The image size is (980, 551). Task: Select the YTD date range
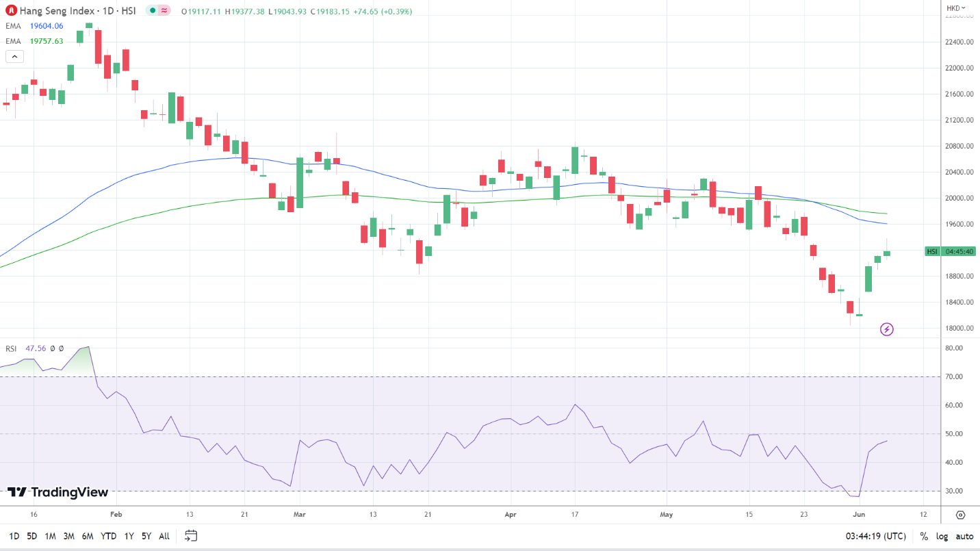click(x=108, y=536)
